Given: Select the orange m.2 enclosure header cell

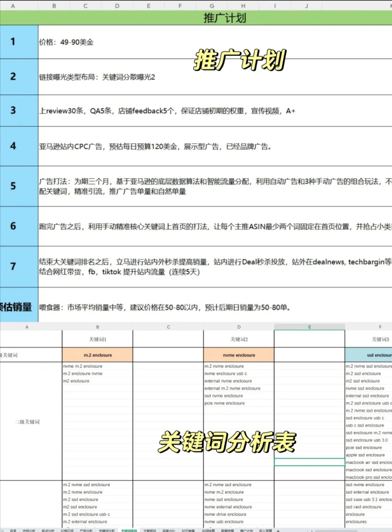Looking at the screenshot, I should 98,355.
